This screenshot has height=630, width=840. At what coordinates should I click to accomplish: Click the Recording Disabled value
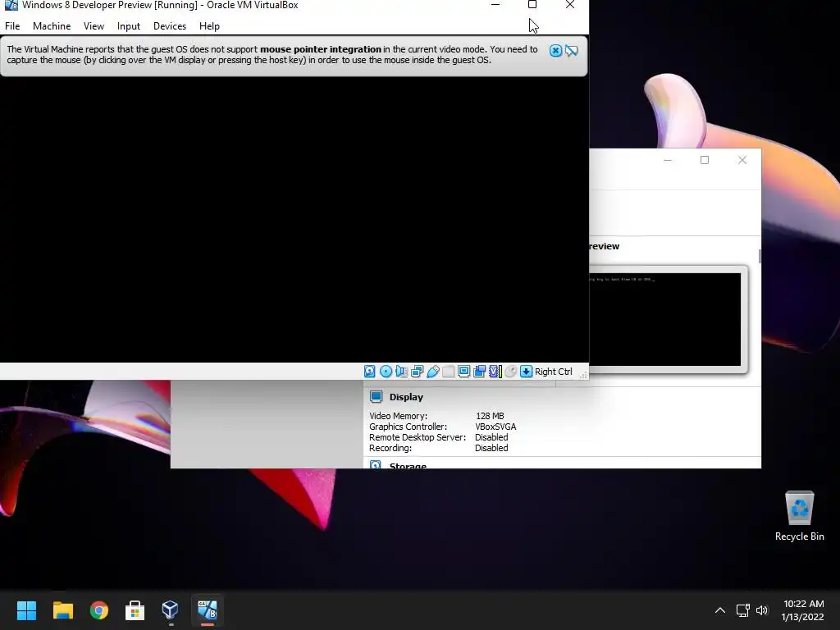(491, 448)
